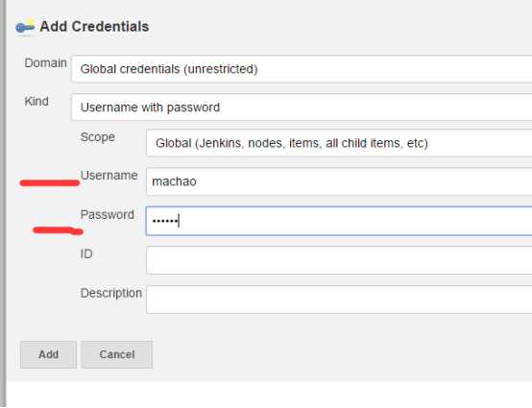Click the Domain field label
The height and width of the screenshot is (408, 532).
point(45,63)
